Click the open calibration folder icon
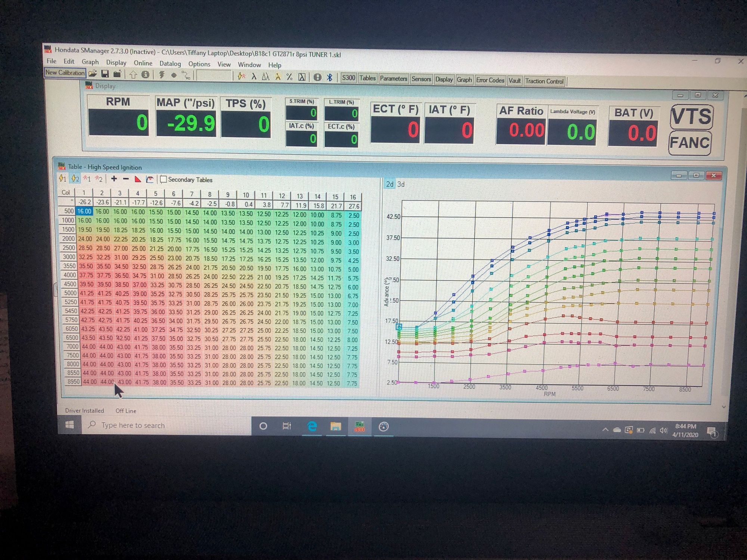Viewport: 747px width, 560px height. click(93, 74)
